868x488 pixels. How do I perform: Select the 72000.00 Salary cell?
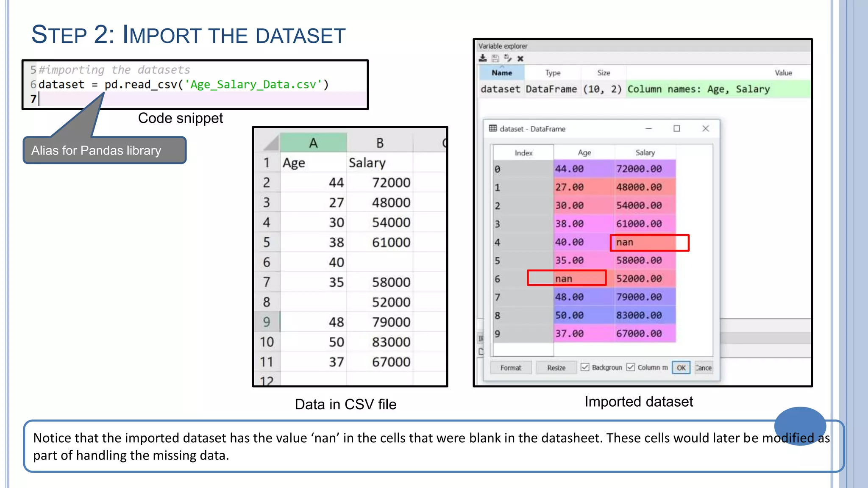click(645, 169)
